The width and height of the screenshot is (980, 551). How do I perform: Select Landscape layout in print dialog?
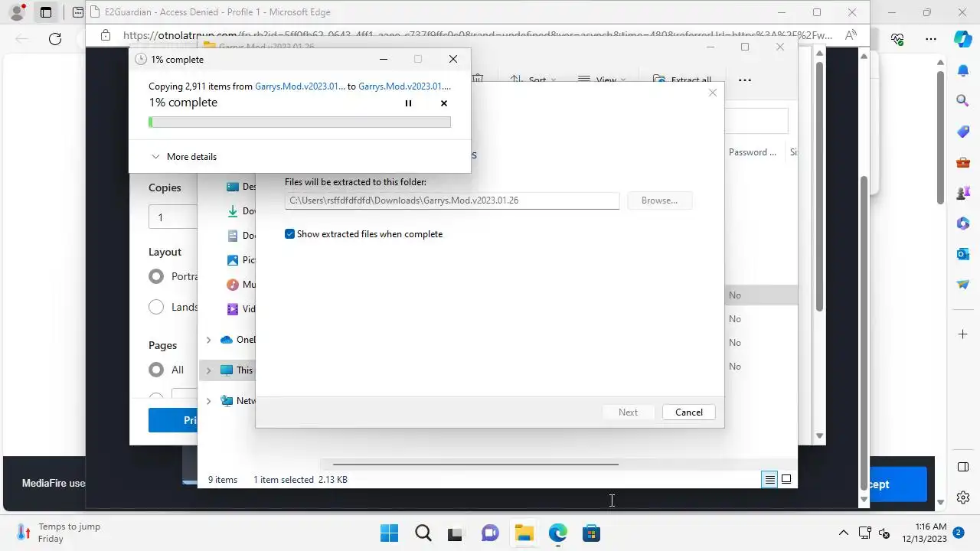point(156,307)
